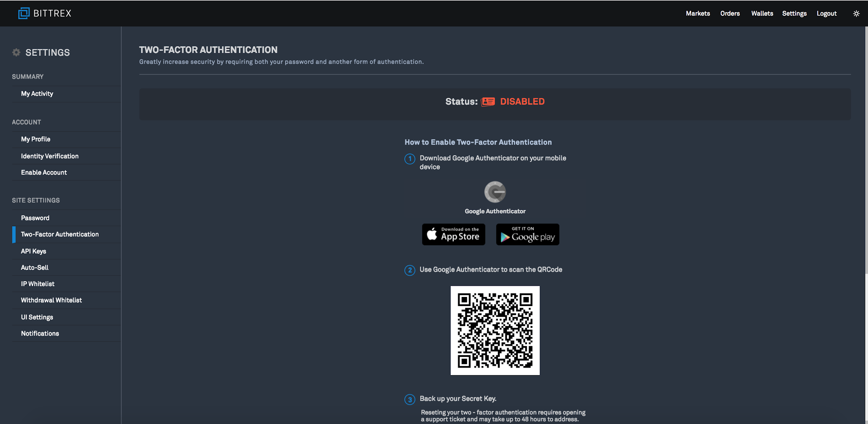The image size is (868, 424).
Task: Click the Settings gear icon in sidebar
Action: [17, 53]
